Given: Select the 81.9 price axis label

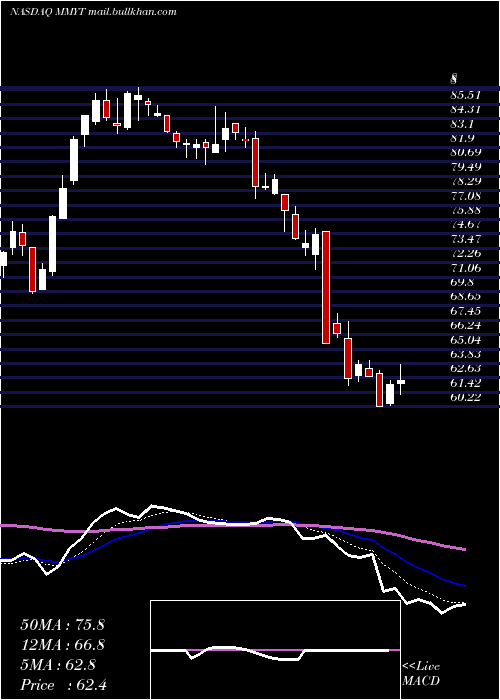Looking at the screenshot, I should (x=462, y=138).
